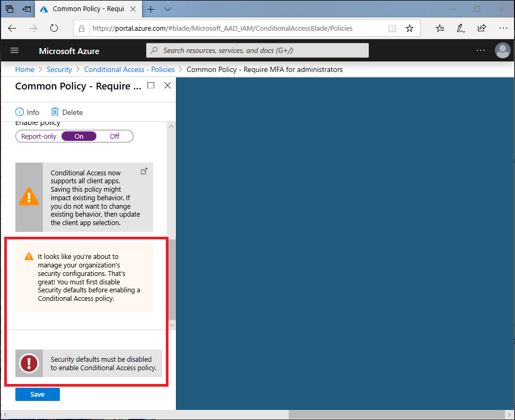Expand the Azure top bar ellipsis menu

[x=480, y=50]
